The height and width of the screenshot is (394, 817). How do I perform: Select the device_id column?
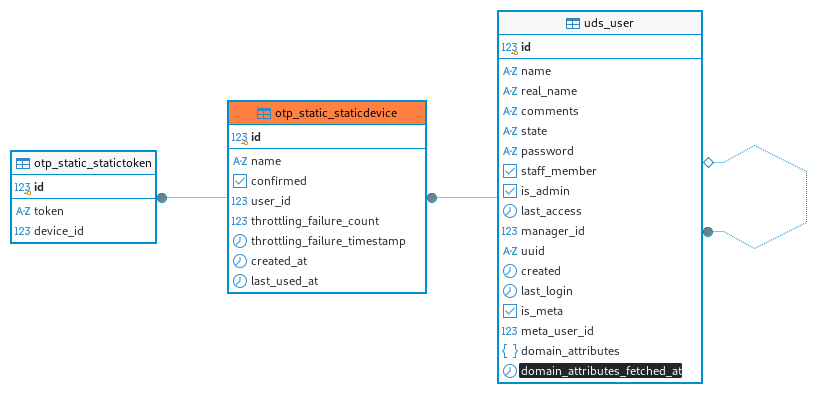point(59,231)
